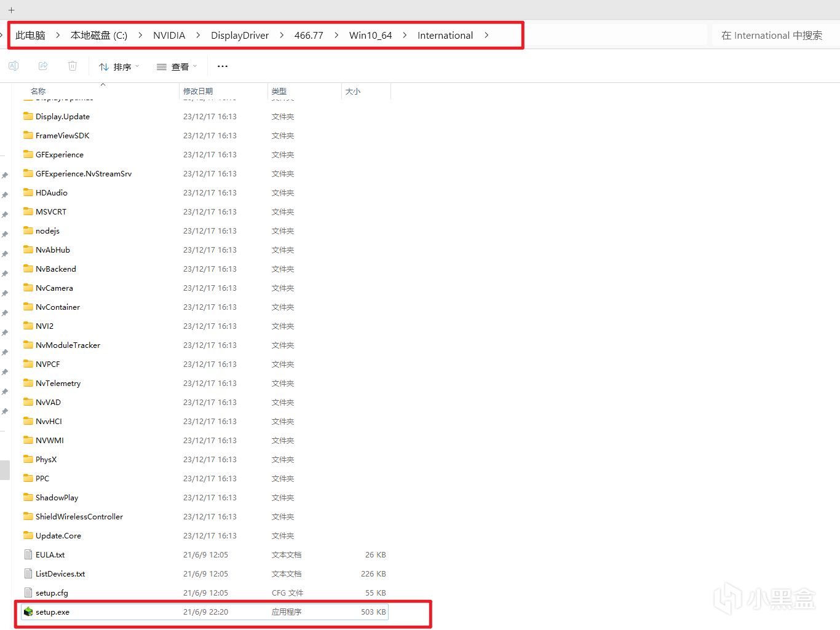Click the PhysX folder icon
Image resolution: width=840 pixels, height=630 pixels.
tap(28, 459)
